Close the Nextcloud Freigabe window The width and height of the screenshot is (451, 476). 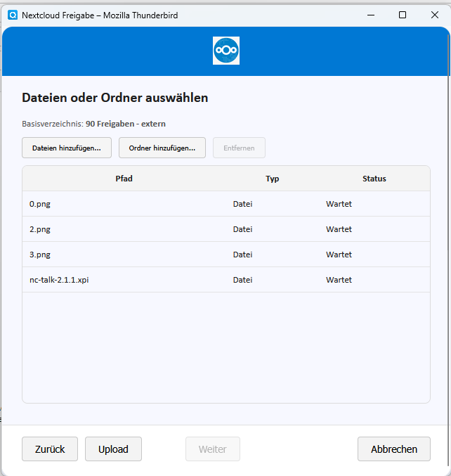pyautogui.click(x=435, y=15)
